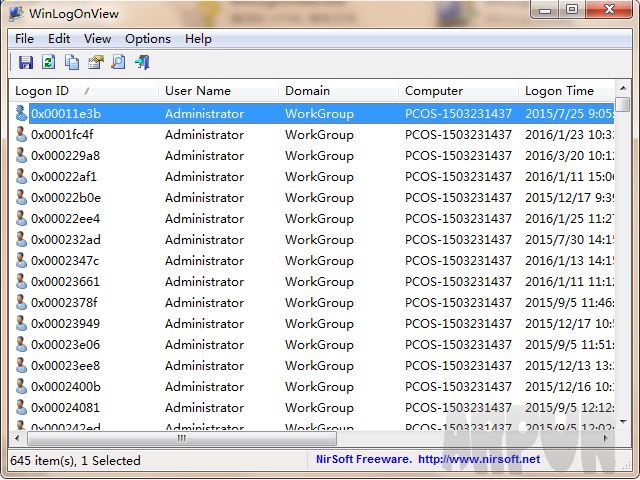Open Properties via the toolbar icon
Viewport: 640px width, 480px height.
tap(96, 62)
